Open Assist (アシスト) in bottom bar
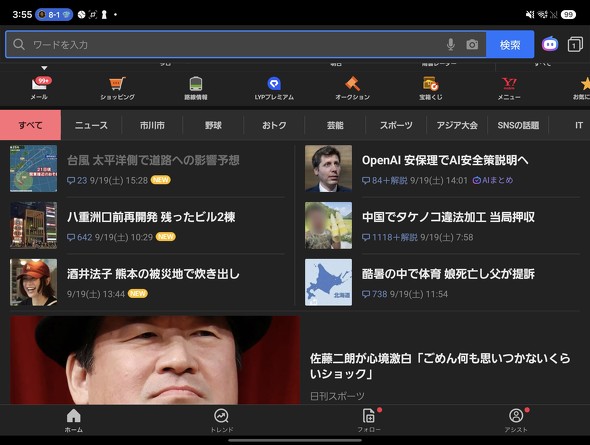This screenshot has width=590, height=445. point(516,421)
